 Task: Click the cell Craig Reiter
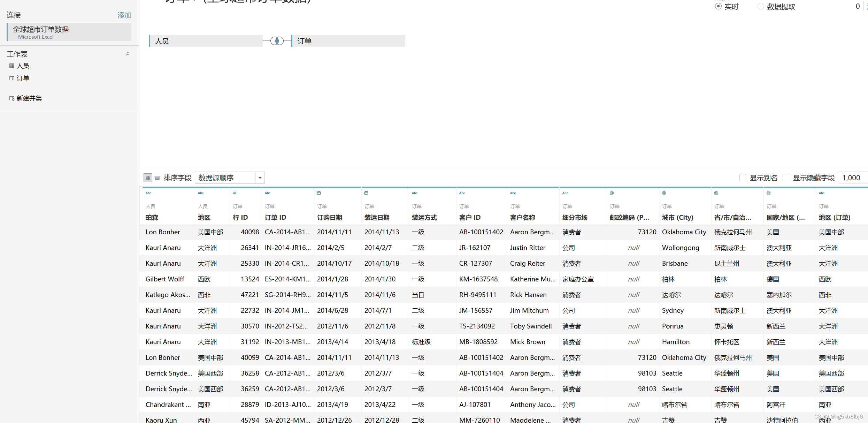point(528,263)
